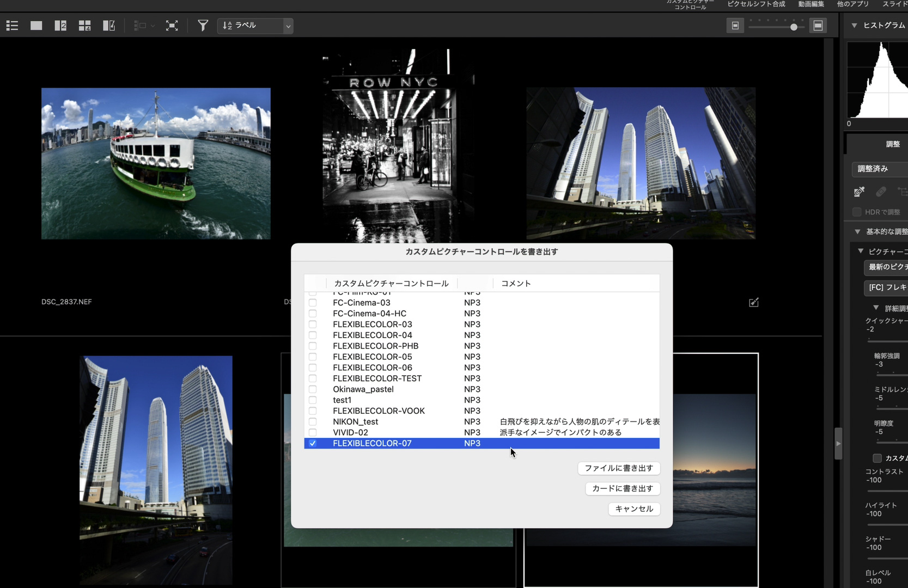Cancel the export dialog with キャンセル
The image size is (908, 588).
click(x=633, y=509)
